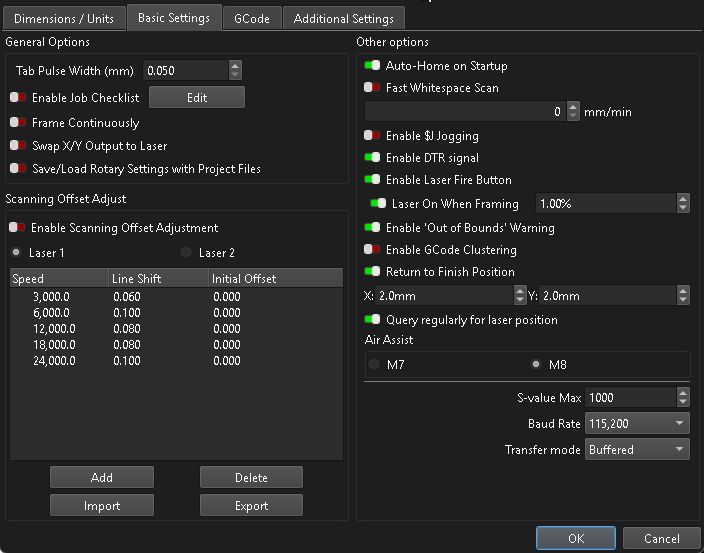The width and height of the screenshot is (704, 553).
Task: Expand the Transfer mode dropdown
Action: 637,450
